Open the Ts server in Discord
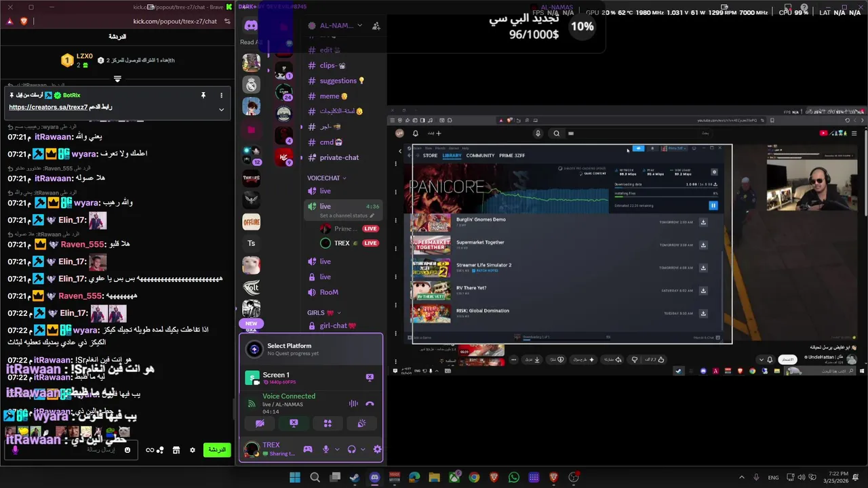Screen dimensions: 868x488 [251, 243]
